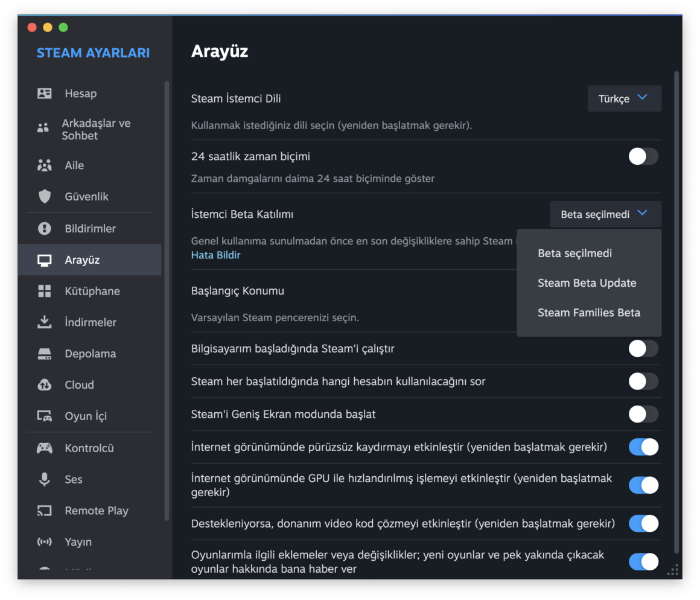700x600 pixels.
Task: Switch to the Kütüphane settings
Action: (90, 291)
